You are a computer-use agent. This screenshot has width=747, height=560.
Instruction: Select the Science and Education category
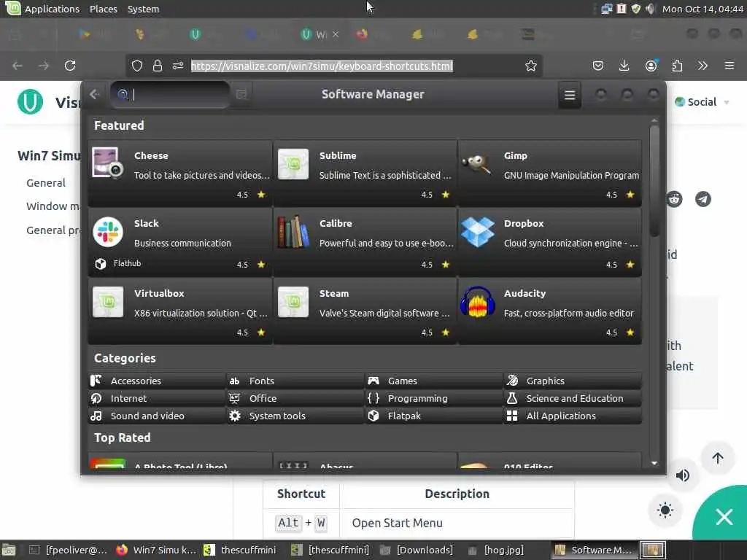[573, 398]
